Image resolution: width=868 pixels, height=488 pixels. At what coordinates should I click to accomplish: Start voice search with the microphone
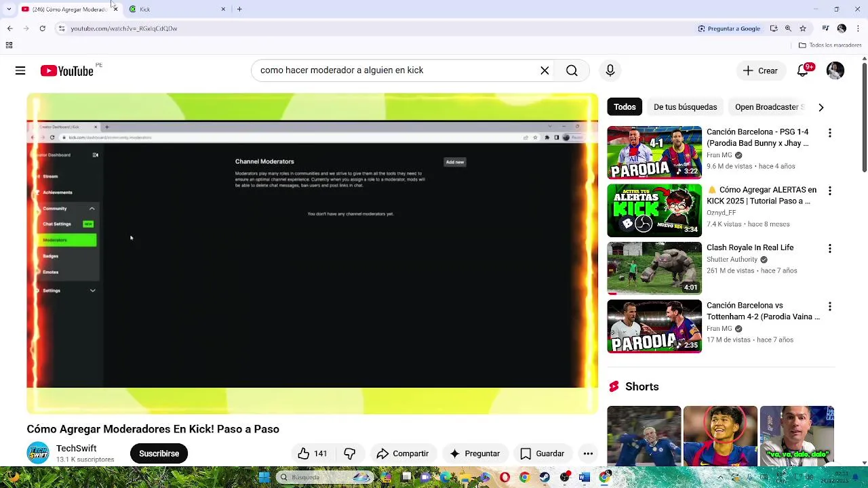[610, 70]
